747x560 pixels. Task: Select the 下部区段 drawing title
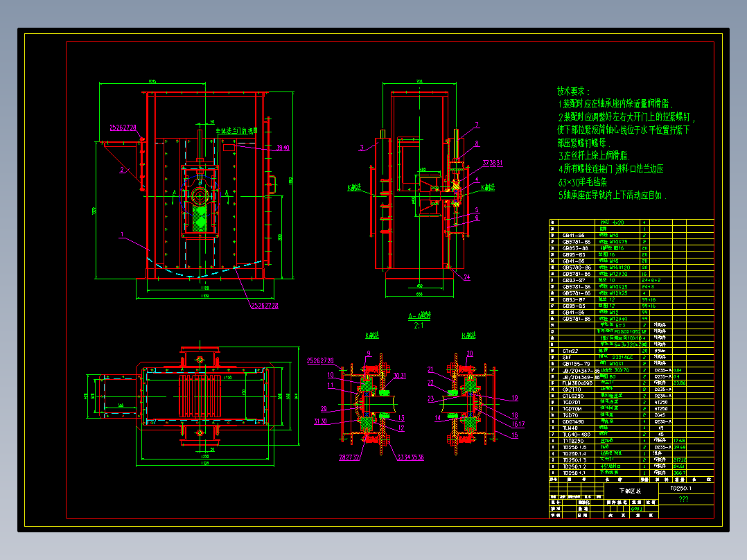(630, 491)
